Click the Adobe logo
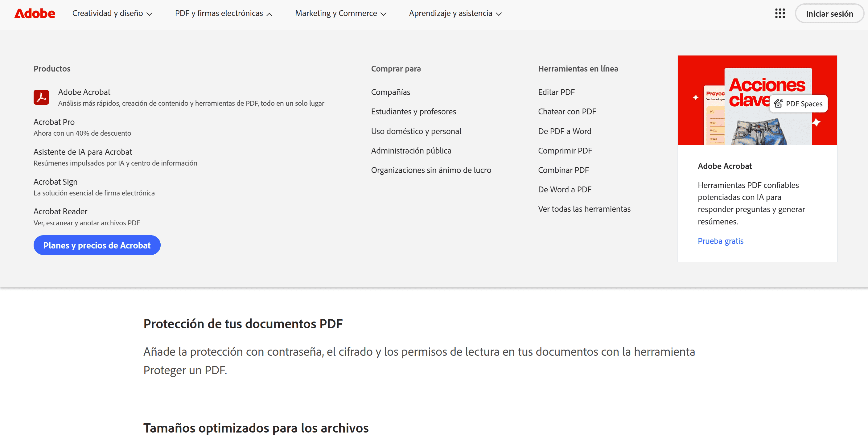The height and width of the screenshot is (443, 868). tap(35, 14)
